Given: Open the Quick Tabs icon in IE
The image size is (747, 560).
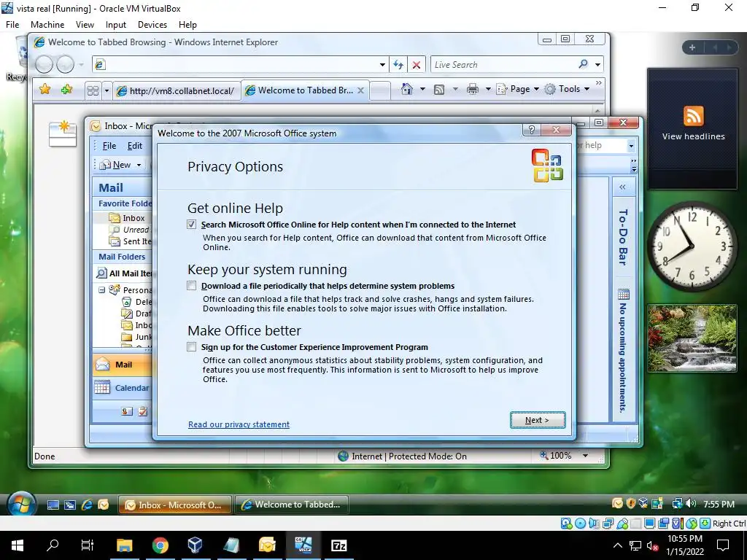Looking at the screenshot, I should pos(93,90).
